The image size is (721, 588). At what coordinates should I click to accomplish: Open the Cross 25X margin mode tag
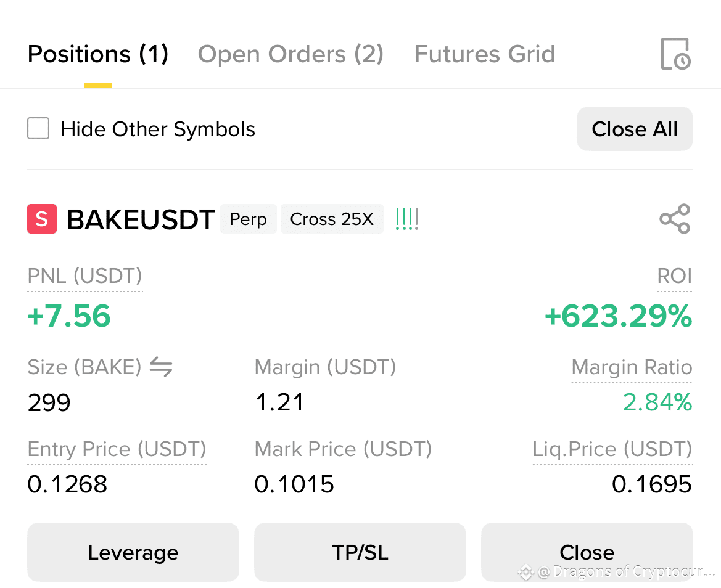332,219
